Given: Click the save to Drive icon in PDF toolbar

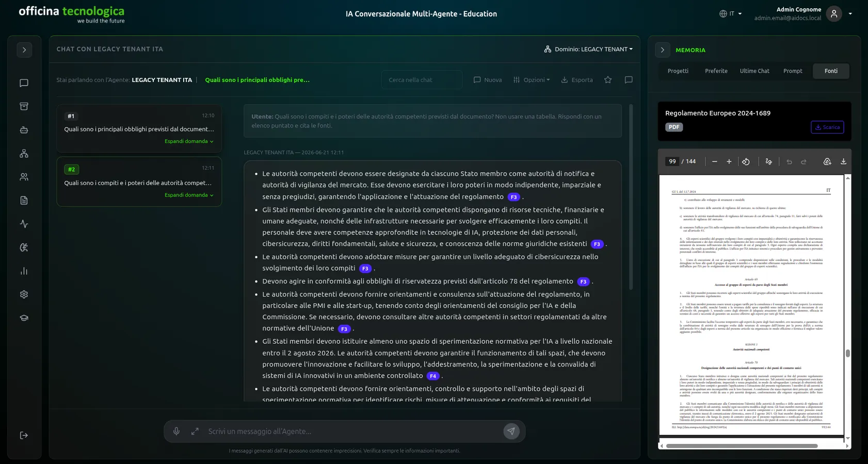Looking at the screenshot, I should tap(827, 162).
